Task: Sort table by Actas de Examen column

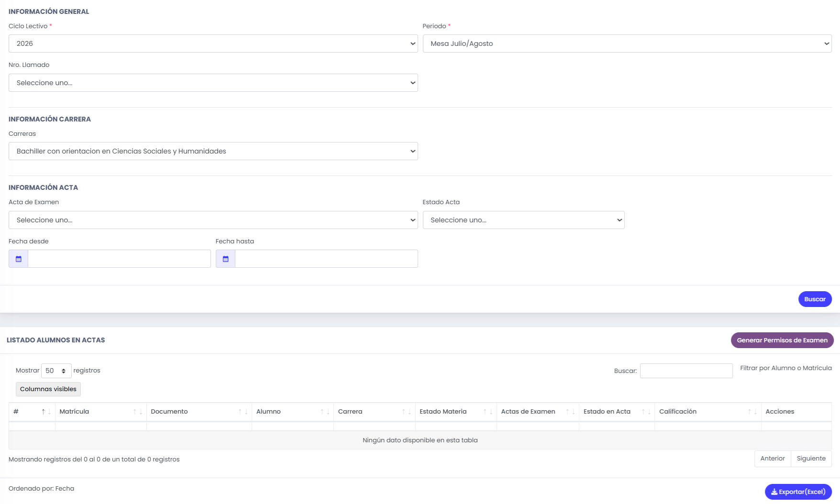Action: pyautogui.click(x=538, y=412)
